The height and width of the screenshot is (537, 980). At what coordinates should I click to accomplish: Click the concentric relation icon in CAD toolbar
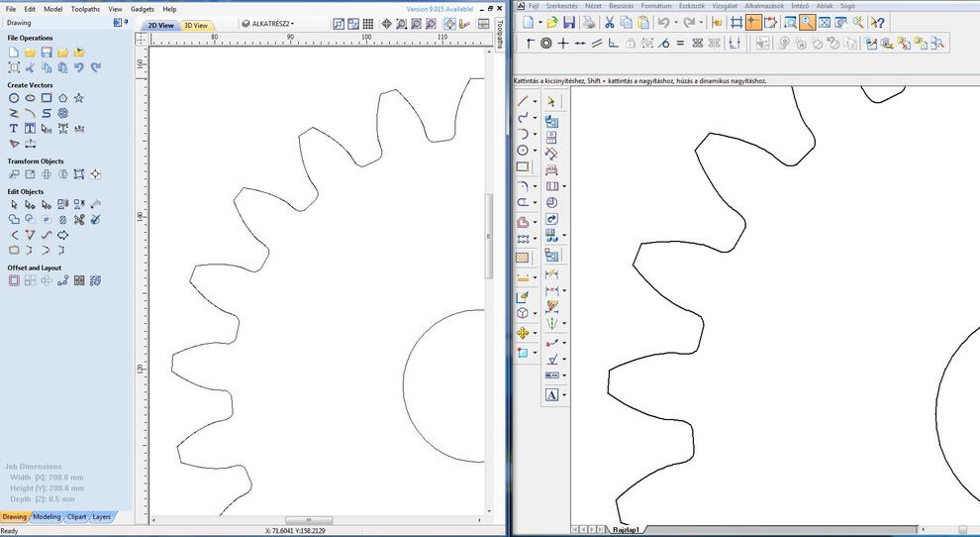tap(546, 44)
